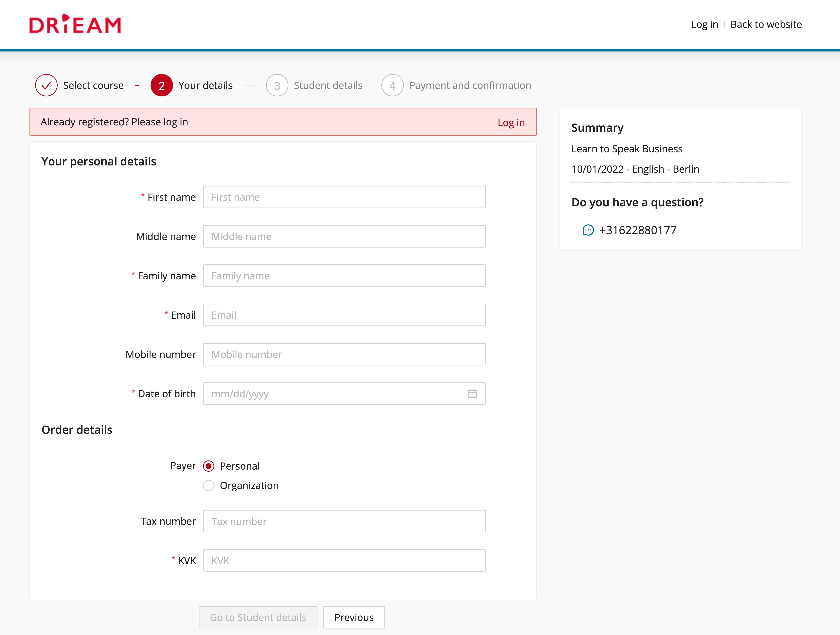The height and width of the screenshot is (635, 840).
Task: Focus the KVK field
Action: coord(344,561)
